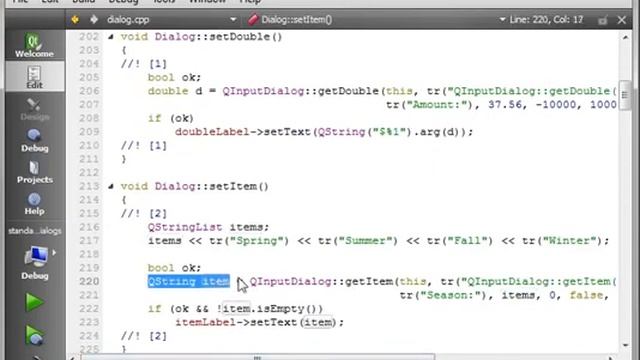Image resolution: width=640 pixels, height=360 pixels.
Task: Click the "Amount:" string on line 207
Action: (x=437, y=105)
